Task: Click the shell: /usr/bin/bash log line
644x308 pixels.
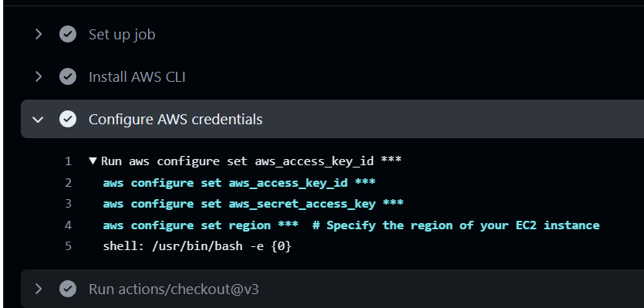Action: [197, 247]
